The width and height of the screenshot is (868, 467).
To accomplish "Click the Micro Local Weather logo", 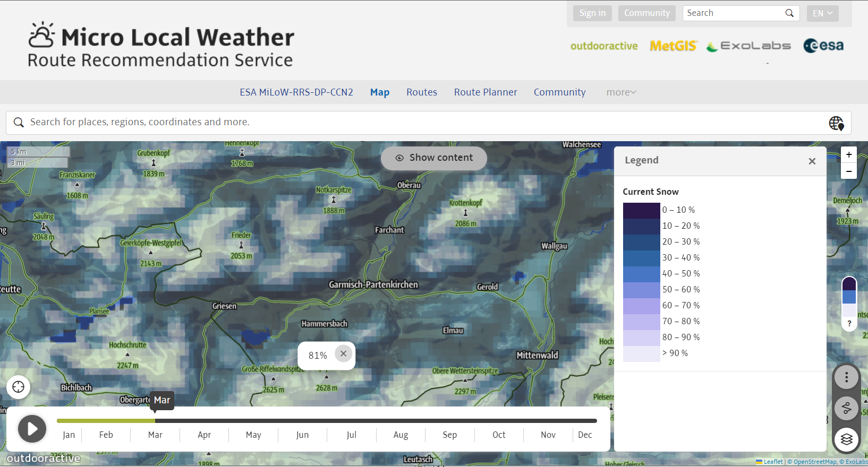I will [160, 45].
